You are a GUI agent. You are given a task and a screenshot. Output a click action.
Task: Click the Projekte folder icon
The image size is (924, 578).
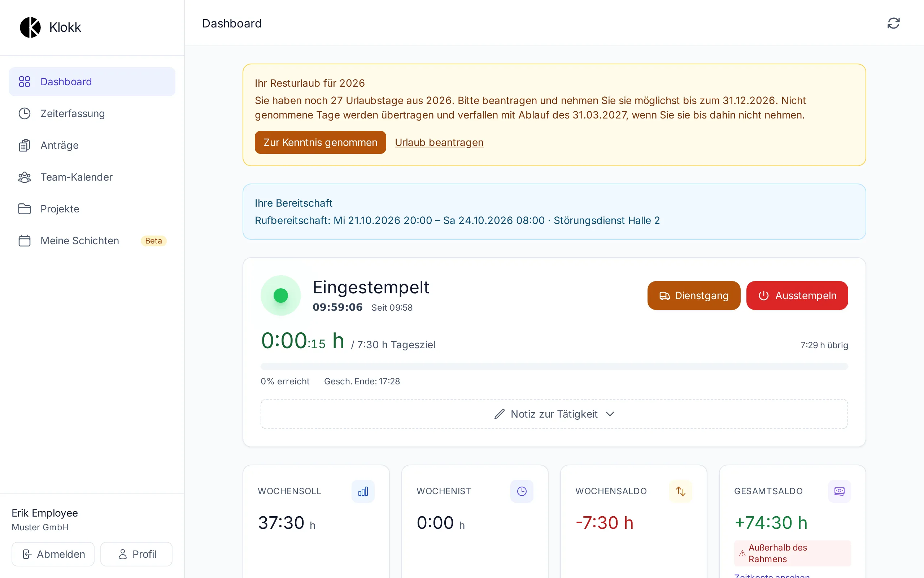25,209
